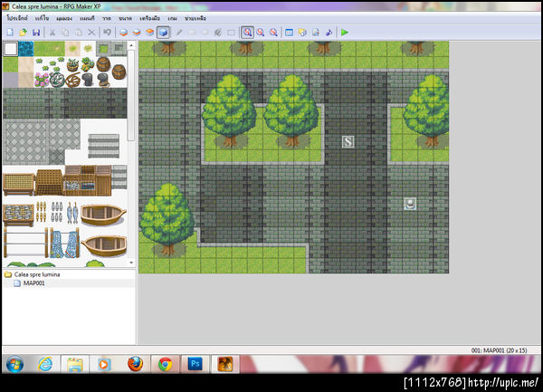Launch Firefox from taskbar
The image size is (543, 392).
pos(135,364)
